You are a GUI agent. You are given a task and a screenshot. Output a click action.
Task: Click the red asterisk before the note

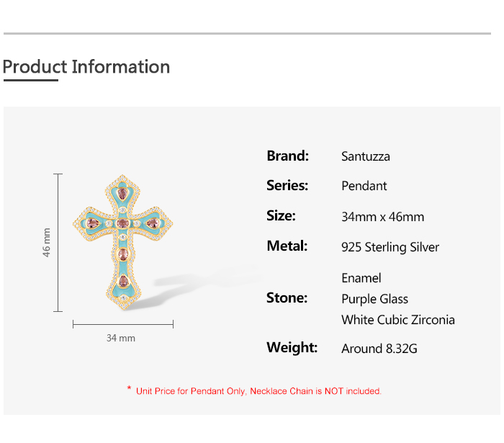click(x=129, y=390)
